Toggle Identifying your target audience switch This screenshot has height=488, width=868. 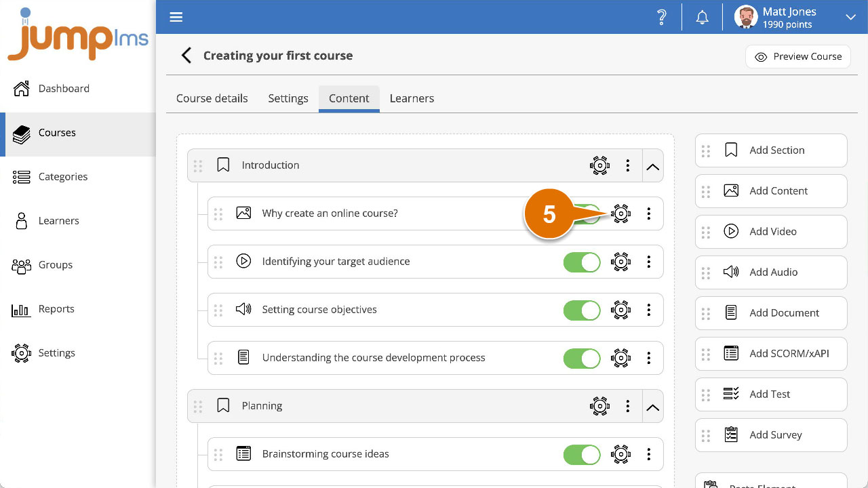tap(582, 262)
